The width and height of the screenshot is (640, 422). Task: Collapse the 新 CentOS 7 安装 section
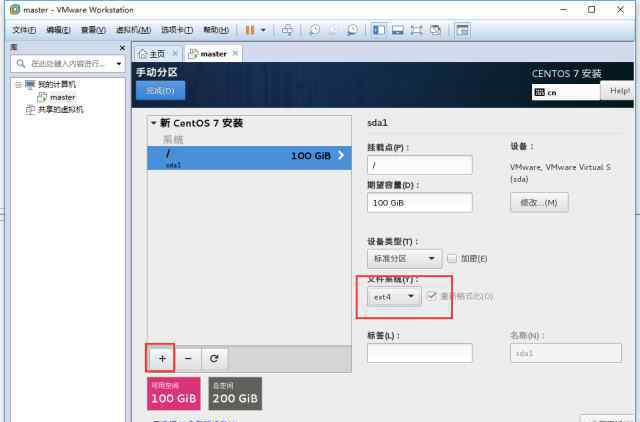153,123
